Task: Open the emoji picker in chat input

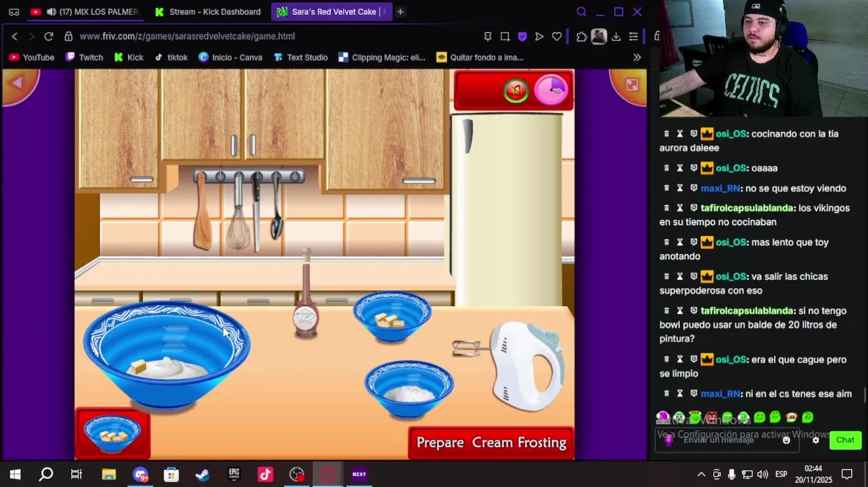Action: click(x=786, y=440)
